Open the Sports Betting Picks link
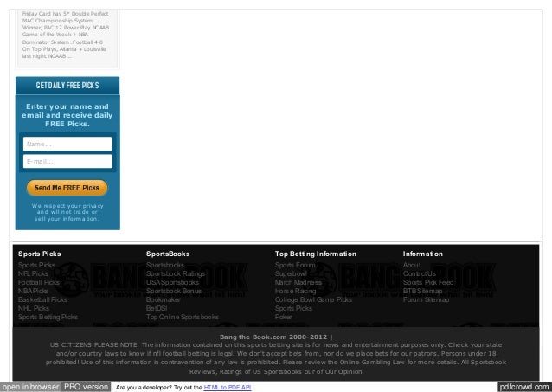552x392 pixels. point(48,317)
